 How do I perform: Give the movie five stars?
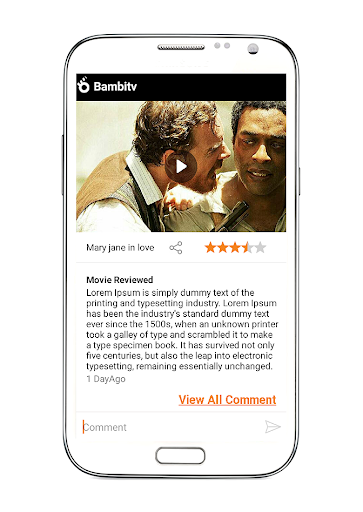coord(260,248)
